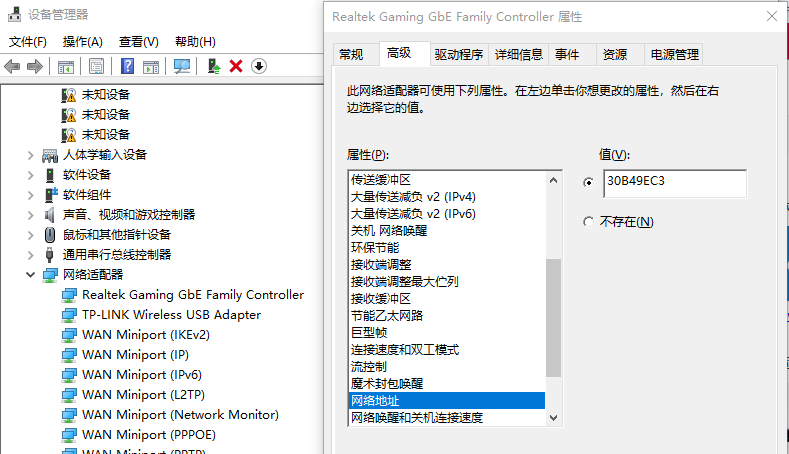Open the 帮助(H) menu
Screen dimensions: 789x454
pyautogui.click(x=195, y=42)
